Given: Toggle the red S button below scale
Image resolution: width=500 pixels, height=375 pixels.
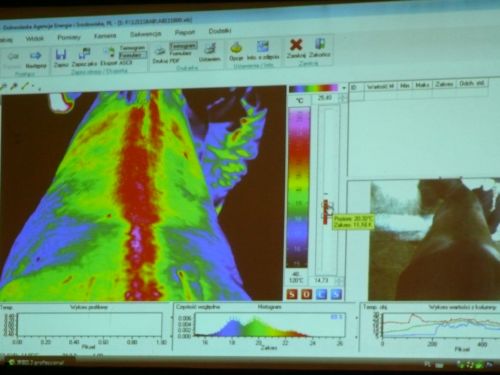Looking at the screenshot, I should [292, 294].
